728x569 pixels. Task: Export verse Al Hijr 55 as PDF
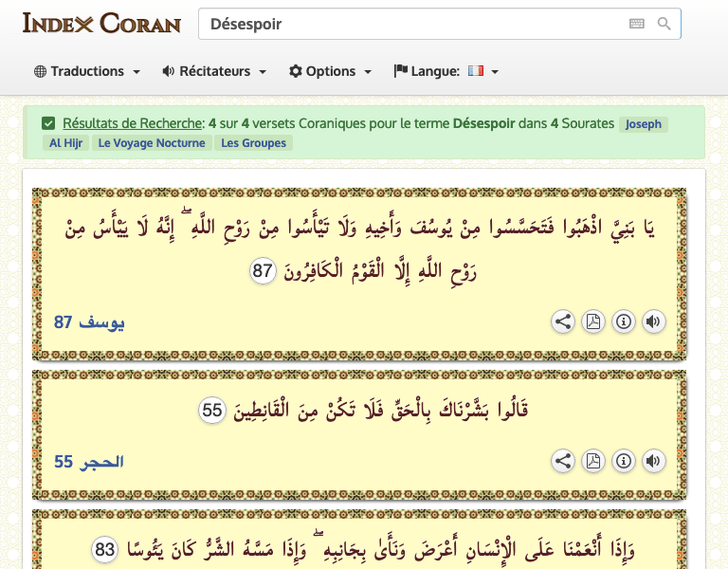593,461
